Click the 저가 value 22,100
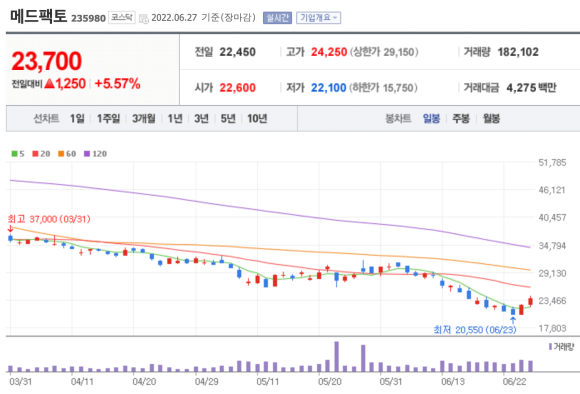580x394 pixels. pyautogui.click(x=328, y=88)
